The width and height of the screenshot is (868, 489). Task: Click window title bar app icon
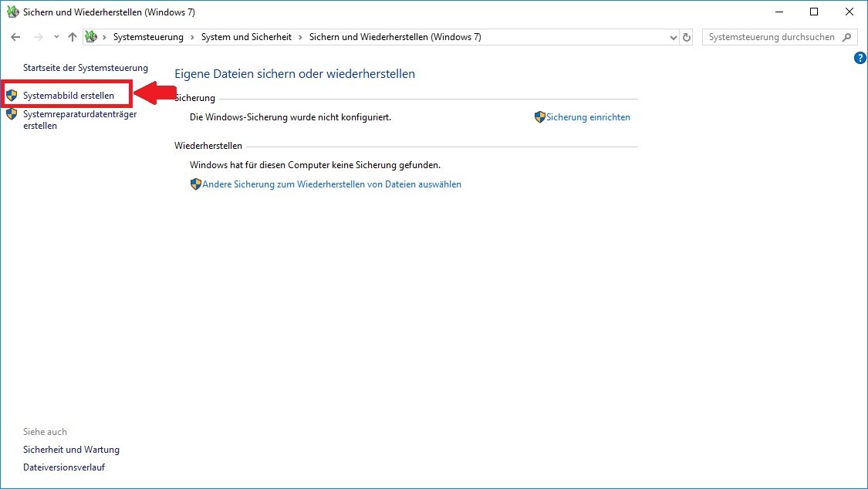click(13, 12)
